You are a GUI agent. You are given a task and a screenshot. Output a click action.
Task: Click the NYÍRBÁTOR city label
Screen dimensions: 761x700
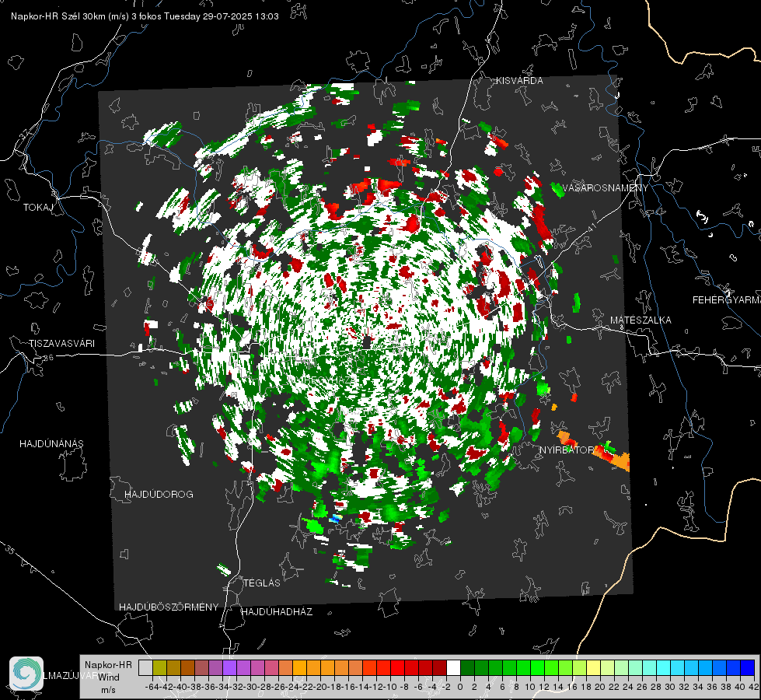coord(567,450)
